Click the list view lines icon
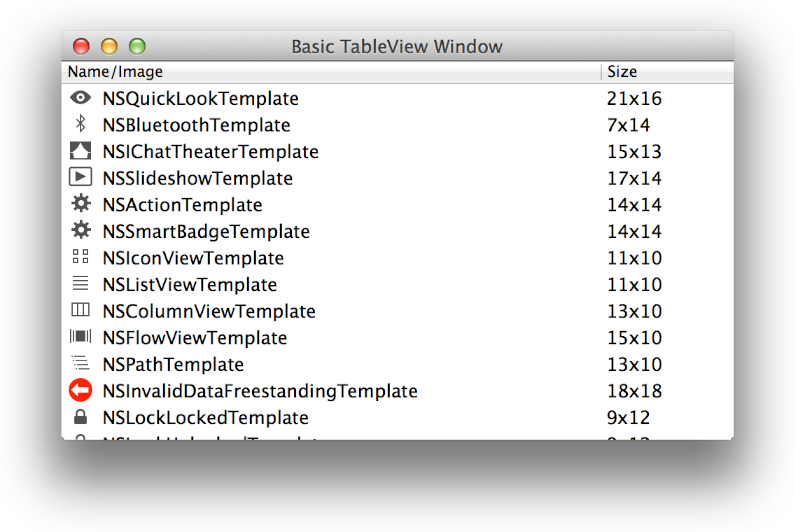Screen dimensions: 795x532 [x=80, y=283]
